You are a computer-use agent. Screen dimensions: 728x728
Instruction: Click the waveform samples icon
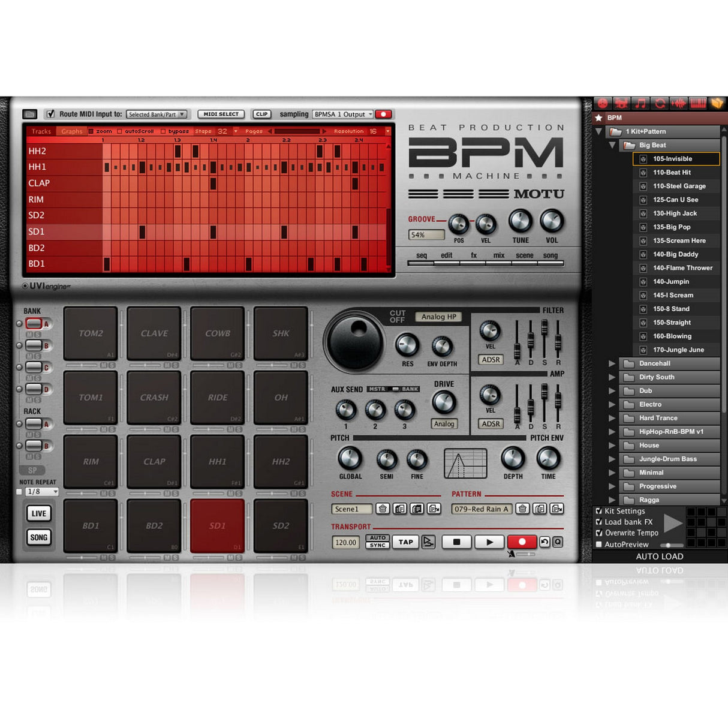click(678, 103)
